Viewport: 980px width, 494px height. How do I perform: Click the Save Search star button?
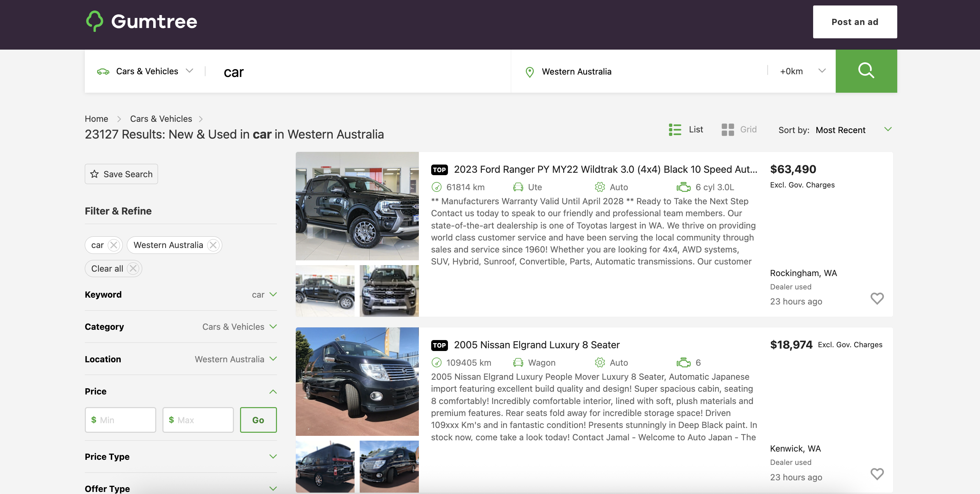click(121, 174)
